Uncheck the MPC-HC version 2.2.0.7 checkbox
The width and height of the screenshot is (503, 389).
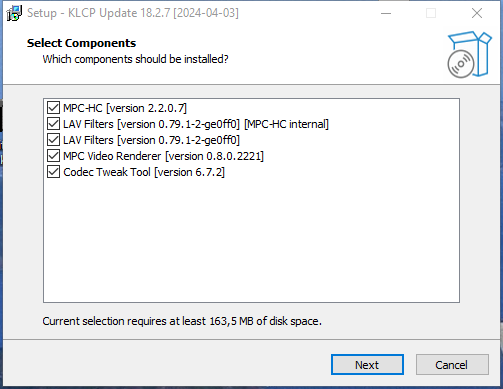tap(53, 108)
